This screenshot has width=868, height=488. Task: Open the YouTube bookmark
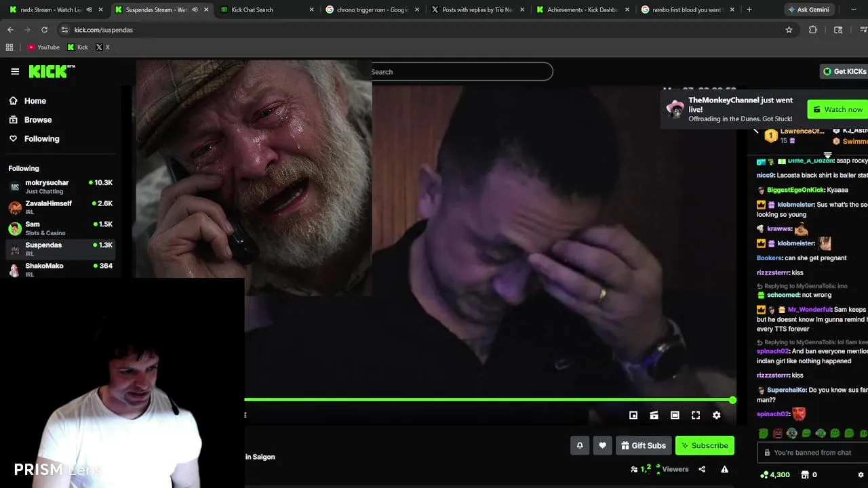pos(43,47)
